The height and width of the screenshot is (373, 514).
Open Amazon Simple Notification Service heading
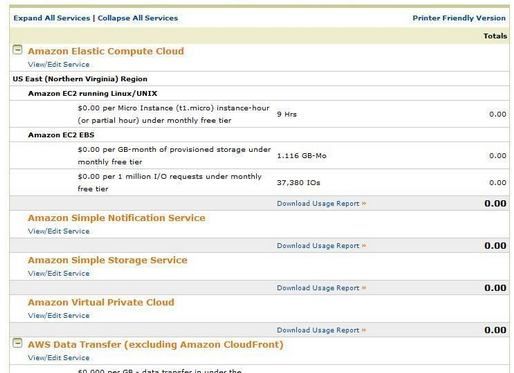coord(116,218)
